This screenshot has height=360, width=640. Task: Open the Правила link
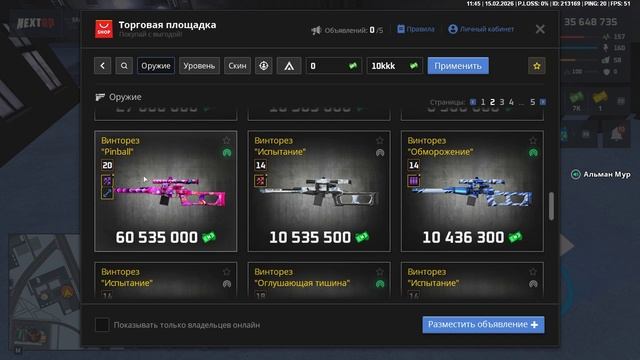[x=416, y=29]
